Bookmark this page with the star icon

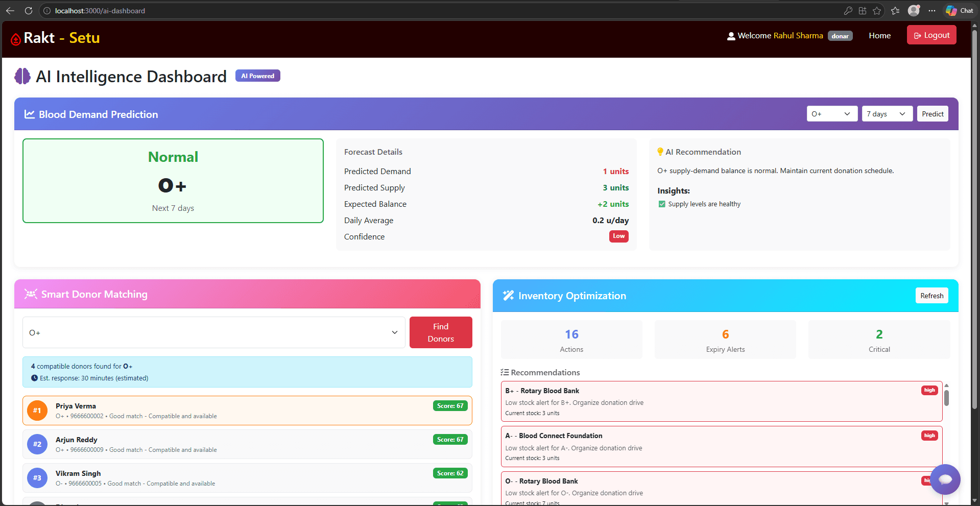(877, 11)
